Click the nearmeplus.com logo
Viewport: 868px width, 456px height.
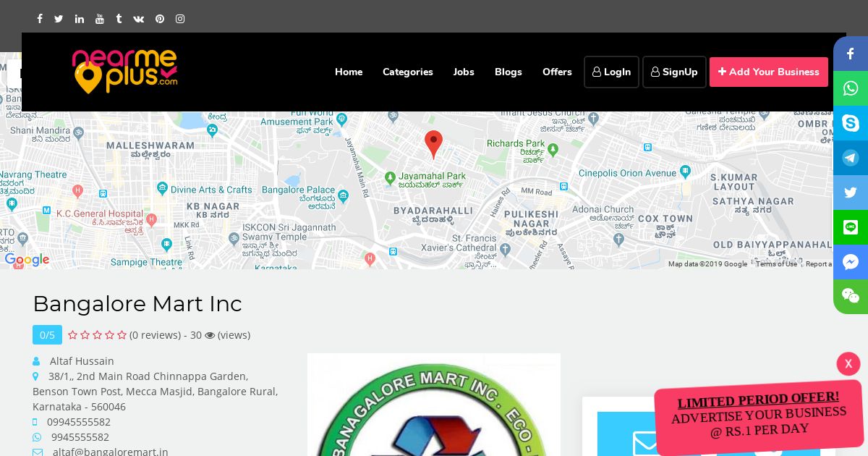tap(124, 71)
